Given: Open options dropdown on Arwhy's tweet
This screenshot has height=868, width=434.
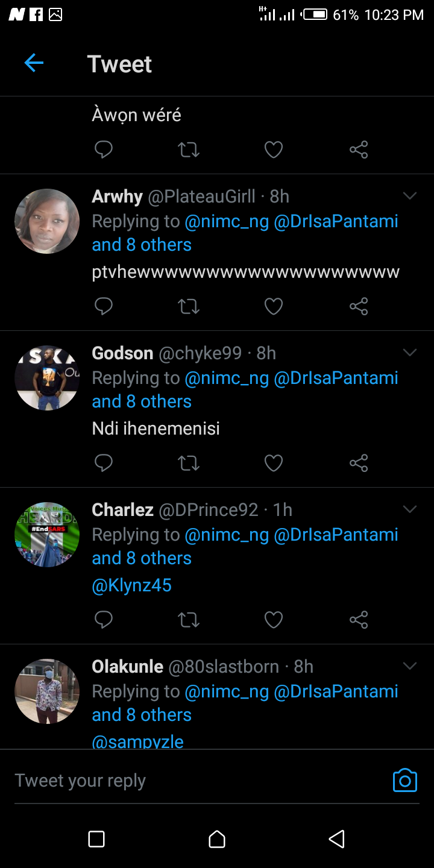Looking at the screenshot, I should pos(410,196).
